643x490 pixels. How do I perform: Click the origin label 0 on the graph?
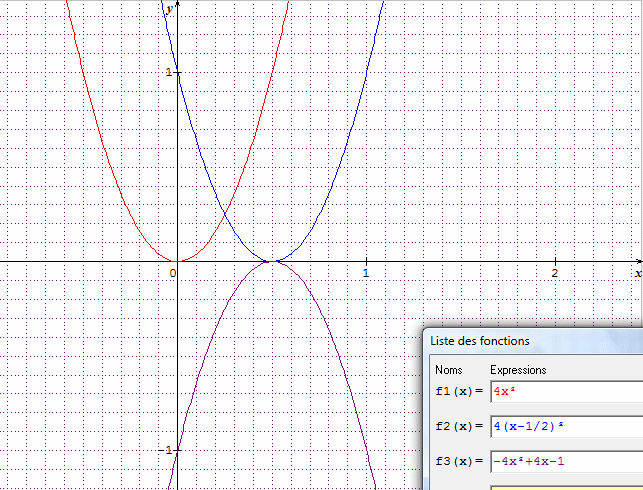point(172,273)
